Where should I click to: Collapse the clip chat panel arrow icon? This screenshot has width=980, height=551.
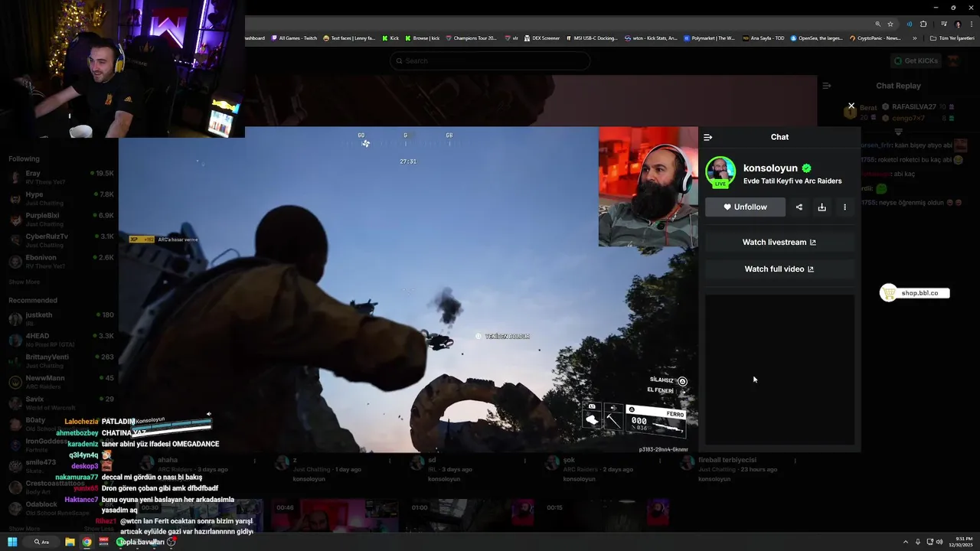[x=707, y=137]
